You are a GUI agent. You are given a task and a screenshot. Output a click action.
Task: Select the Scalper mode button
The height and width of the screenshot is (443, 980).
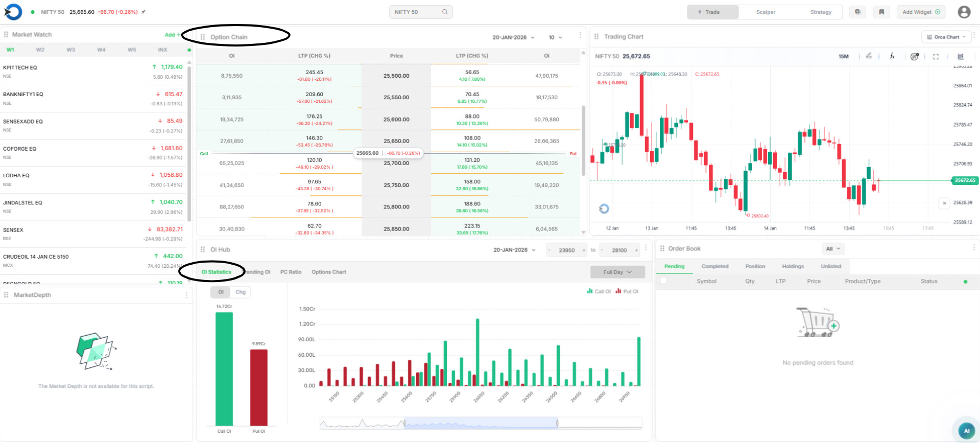coord(765,12)
